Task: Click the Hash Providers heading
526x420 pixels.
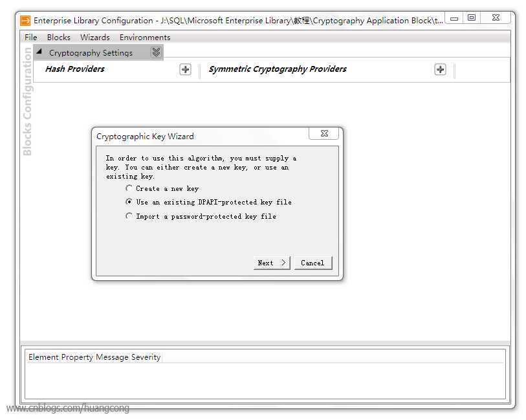Action: pos(75,69)
